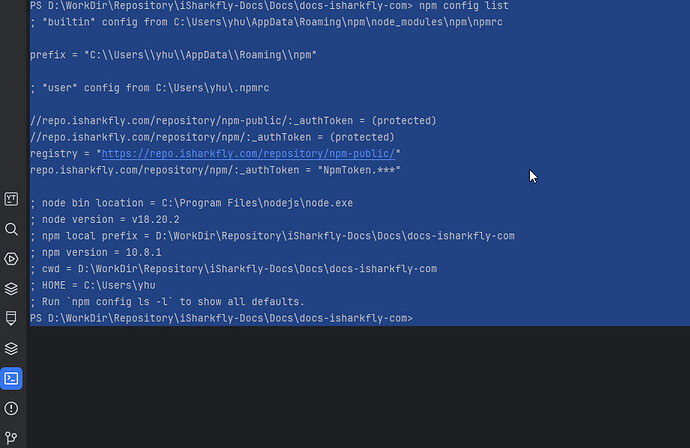Open the Run tool window icon
Screen dimensions: 690x448
(x=11, y=259)
